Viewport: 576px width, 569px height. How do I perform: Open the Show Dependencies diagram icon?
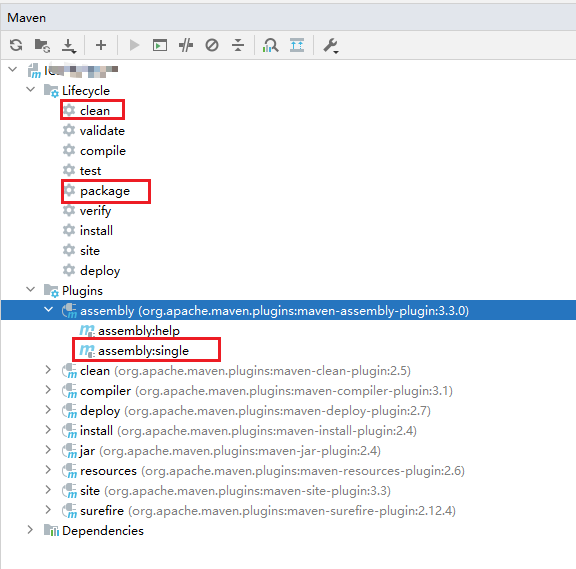(270, 45)
